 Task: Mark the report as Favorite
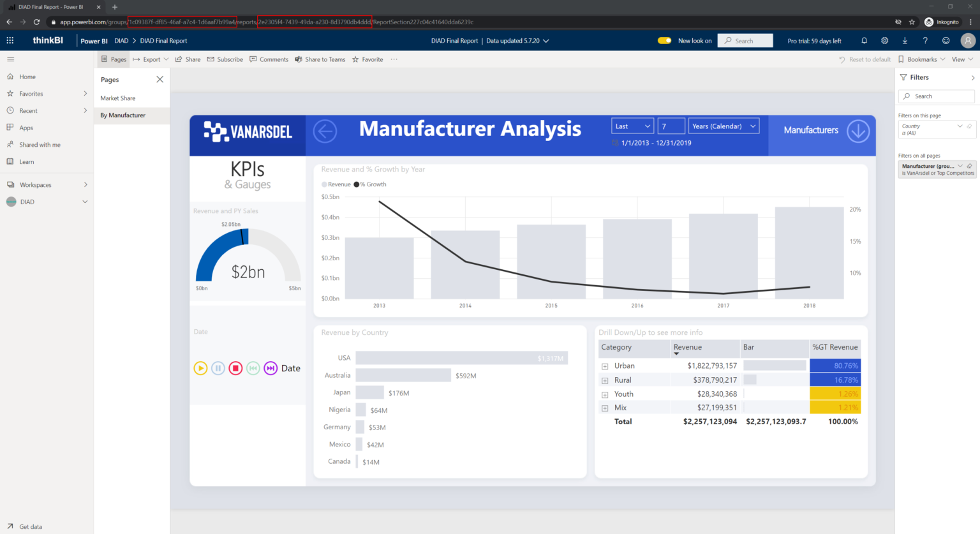pos(367,59)
